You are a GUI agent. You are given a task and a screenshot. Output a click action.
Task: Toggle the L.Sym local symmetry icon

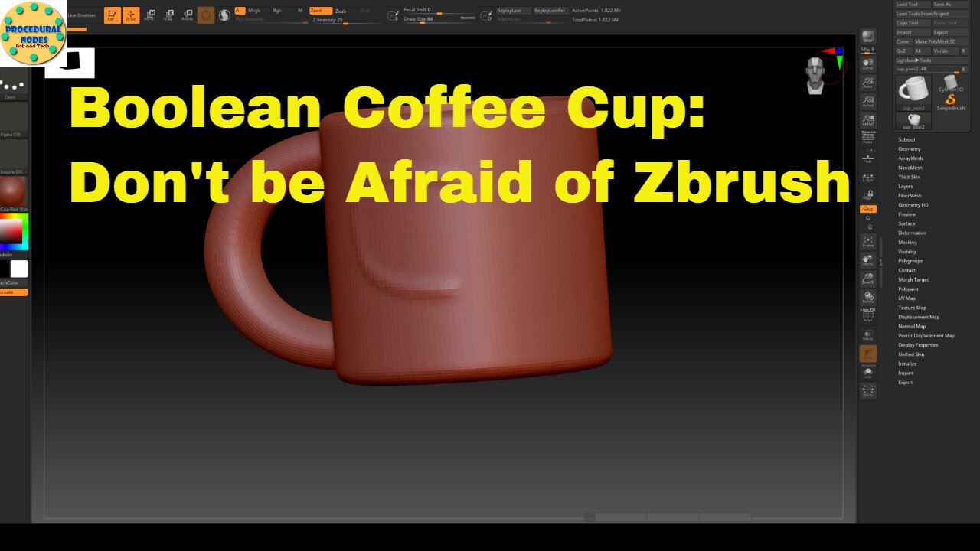click(x=867, y=176)
